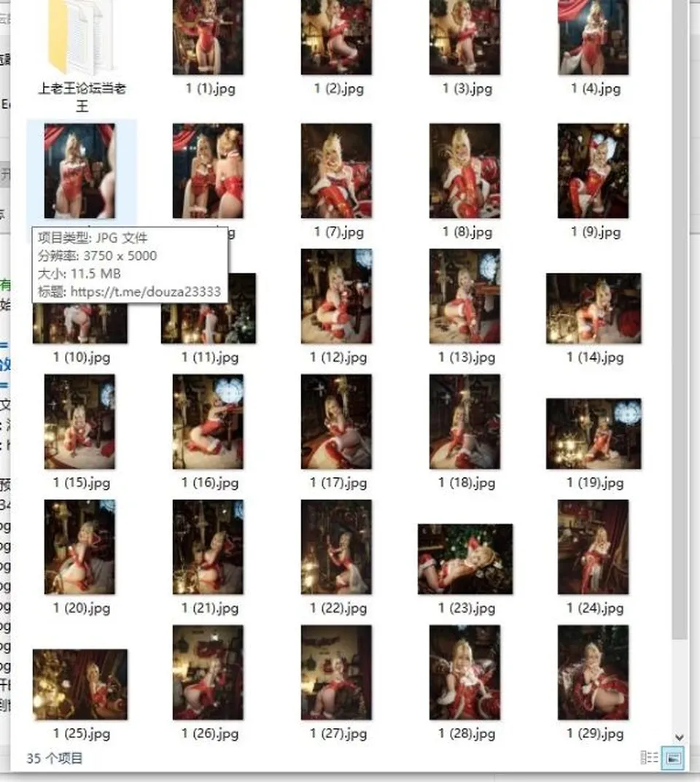Select the 1 (12).jpg thumbnail
The width and height of the screenshot is (700, 782).
pyautogui.click(x=337, y=296)
